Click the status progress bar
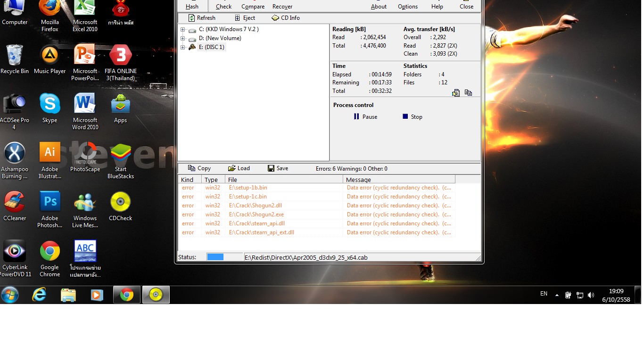This screenshot has width=644, height=362. (224, 257)
